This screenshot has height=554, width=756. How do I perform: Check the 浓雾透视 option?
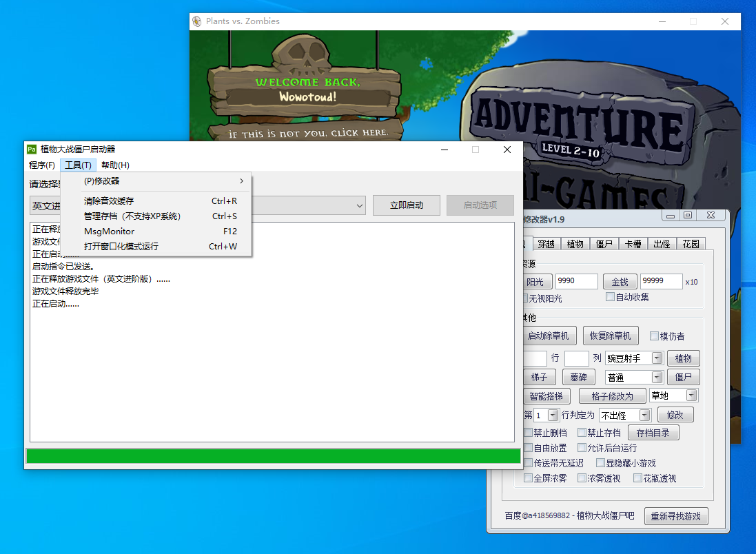point(582,478)
